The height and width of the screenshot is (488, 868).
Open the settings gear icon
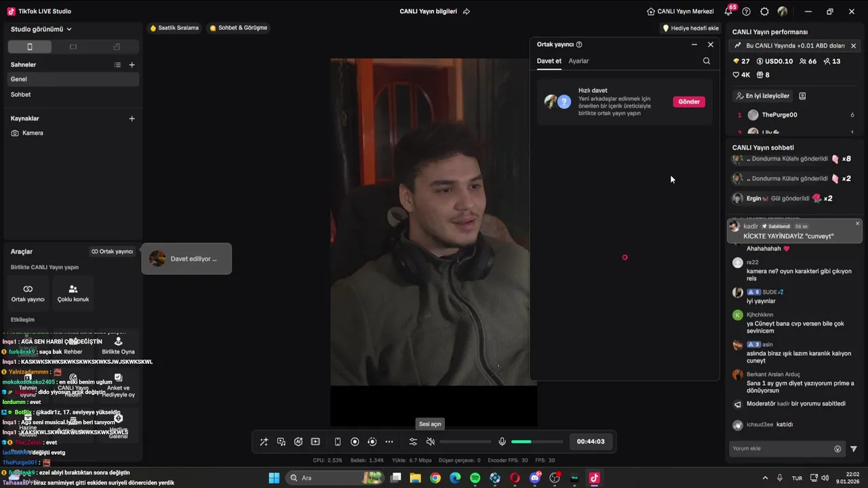click(x=765, y=12)
